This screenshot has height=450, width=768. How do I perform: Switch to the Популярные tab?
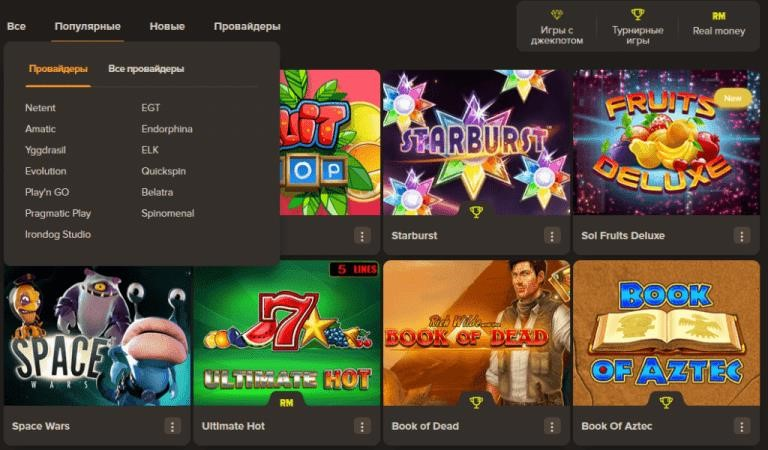point(87,26)
